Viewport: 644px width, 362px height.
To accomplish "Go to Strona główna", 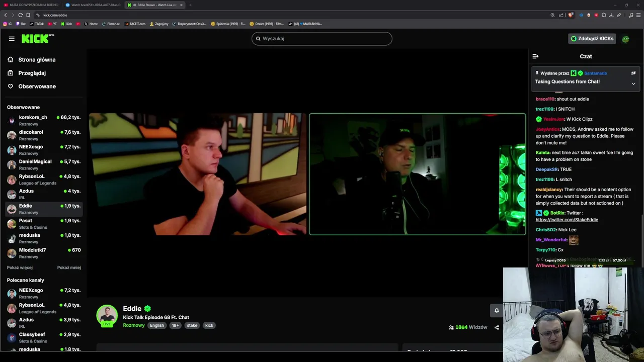I will click(37, 60).
